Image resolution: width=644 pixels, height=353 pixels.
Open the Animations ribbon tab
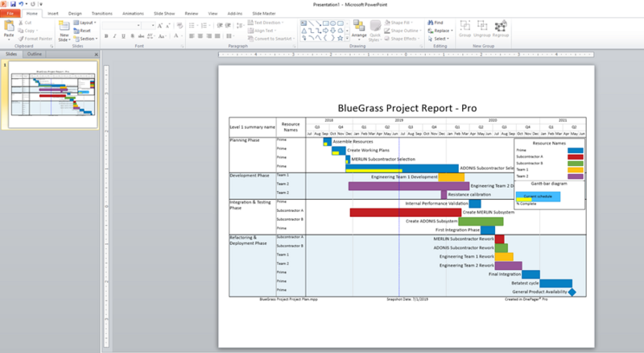point(133,14)
